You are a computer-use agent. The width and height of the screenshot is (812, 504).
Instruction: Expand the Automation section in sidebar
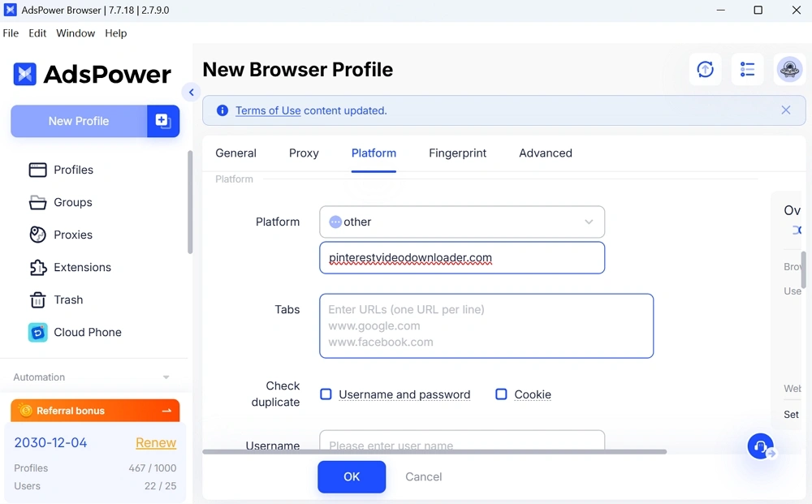pyautogui.click(x=166, y=377)
